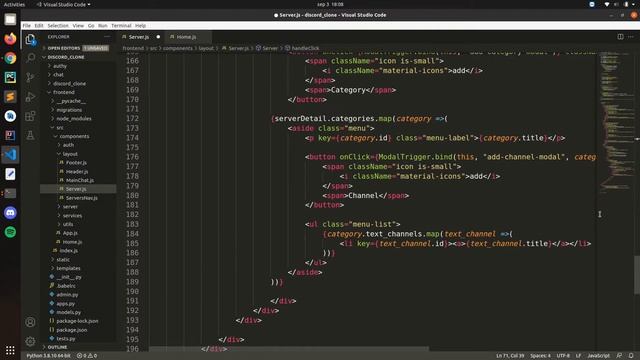Open the Manage gear menu

pos(30,341)
